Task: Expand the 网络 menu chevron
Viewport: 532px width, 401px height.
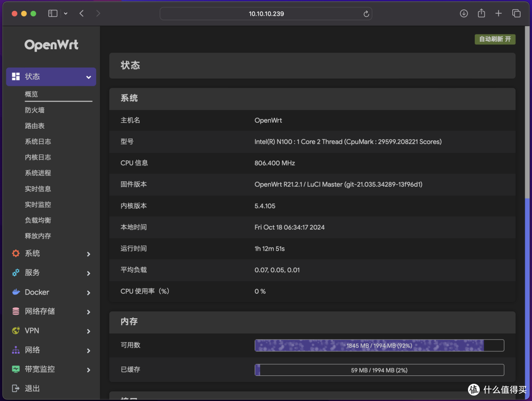Action: tap(89, 351)
